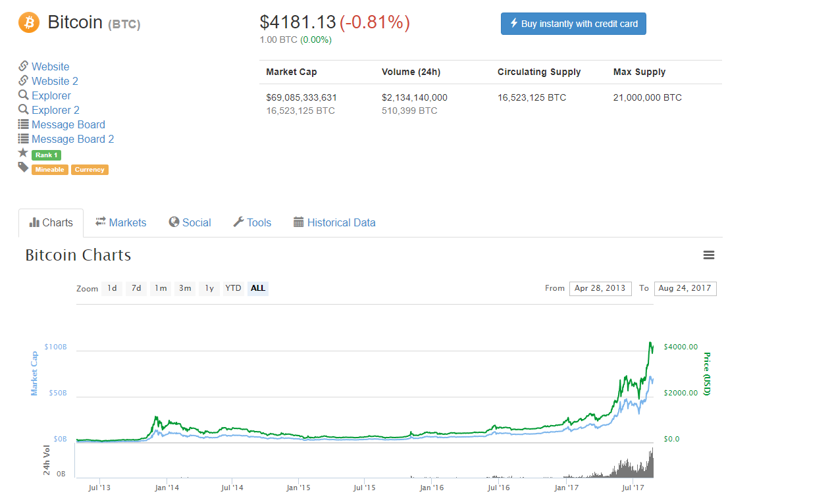The height and width of the screenshot is (504, 830).
Task: Switch to the Markets tab
Action: click(120, 222)
